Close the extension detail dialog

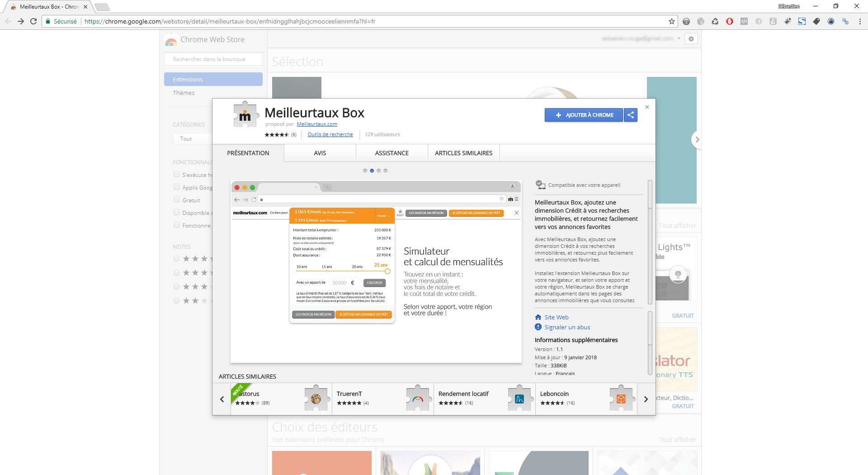647,107
